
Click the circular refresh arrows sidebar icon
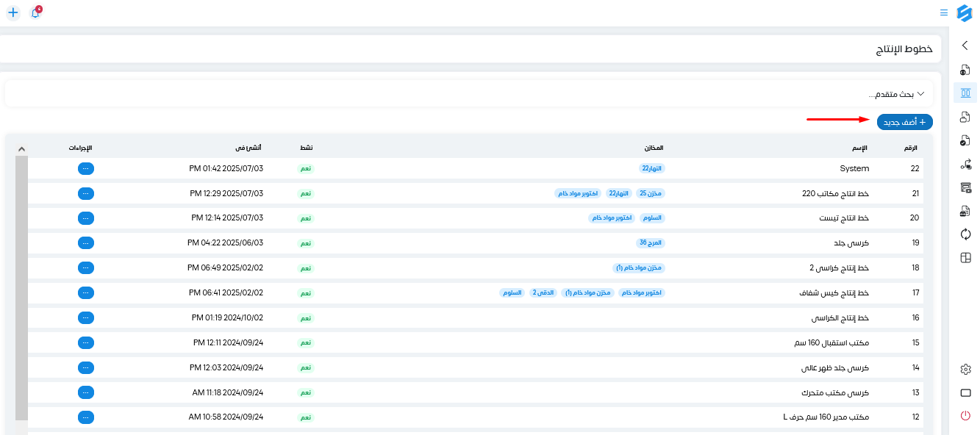965,234
